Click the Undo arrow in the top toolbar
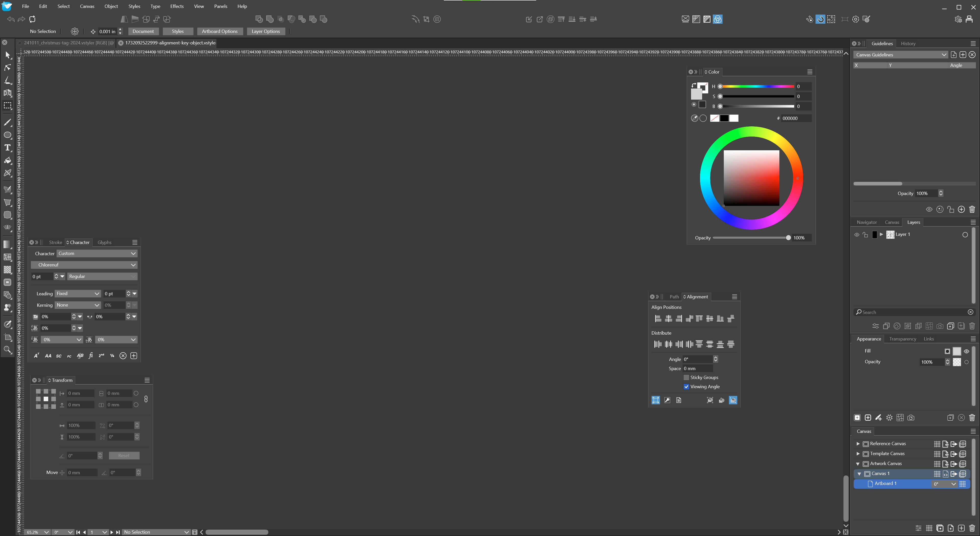The width and height of the screenshot is (980, 536). point(11,19)
